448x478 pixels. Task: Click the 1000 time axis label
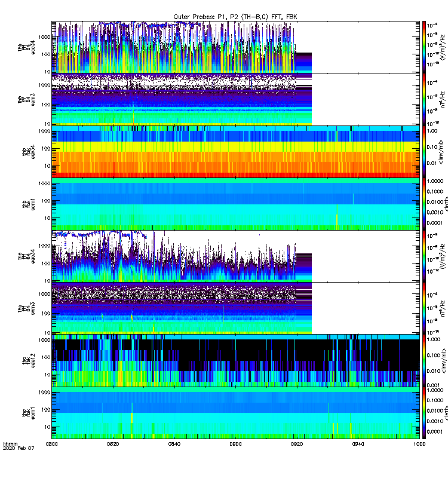coord(419,444)
